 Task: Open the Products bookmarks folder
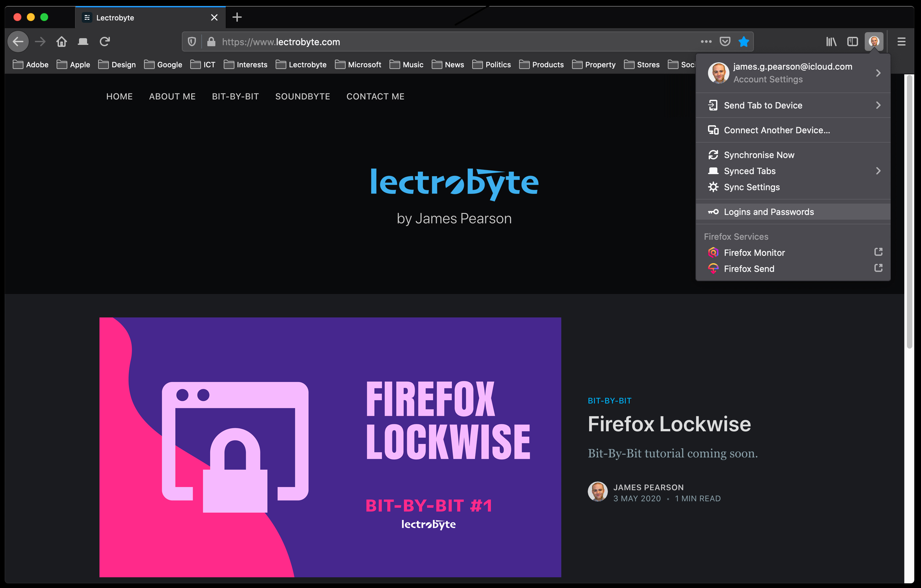point(542,65)
